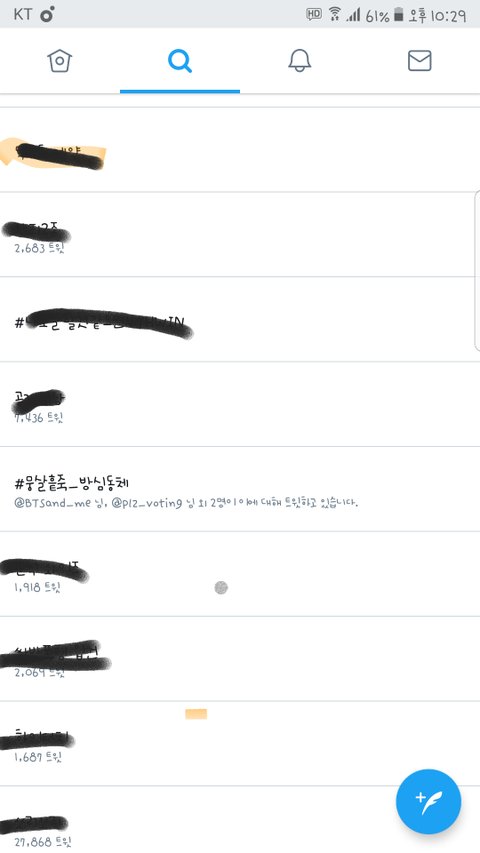This screenshot has height=853, width=480.
Task: Open the Notifications bell tab
Action: [299, 60]
